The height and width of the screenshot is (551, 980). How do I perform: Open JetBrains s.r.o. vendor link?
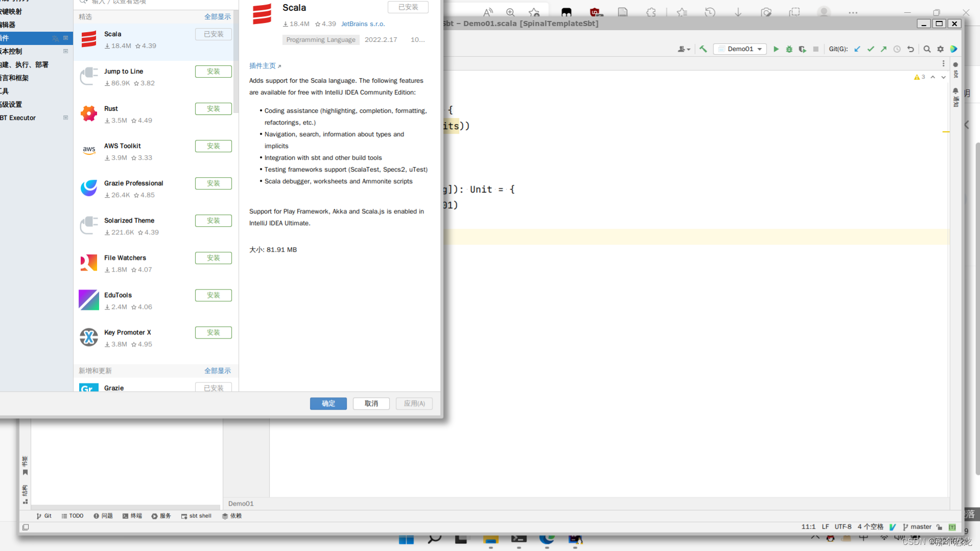pos(363,24)
